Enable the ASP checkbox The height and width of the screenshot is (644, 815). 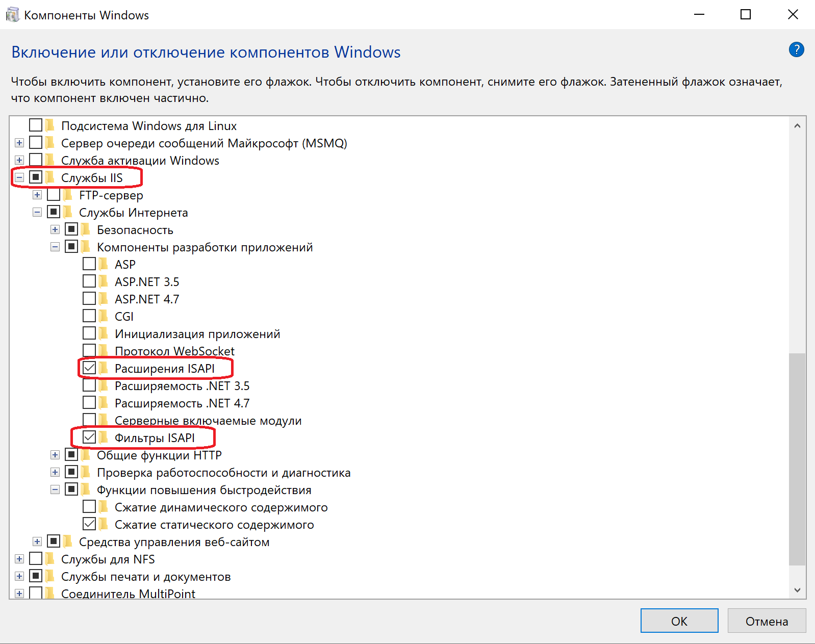[x=89, y=264]
